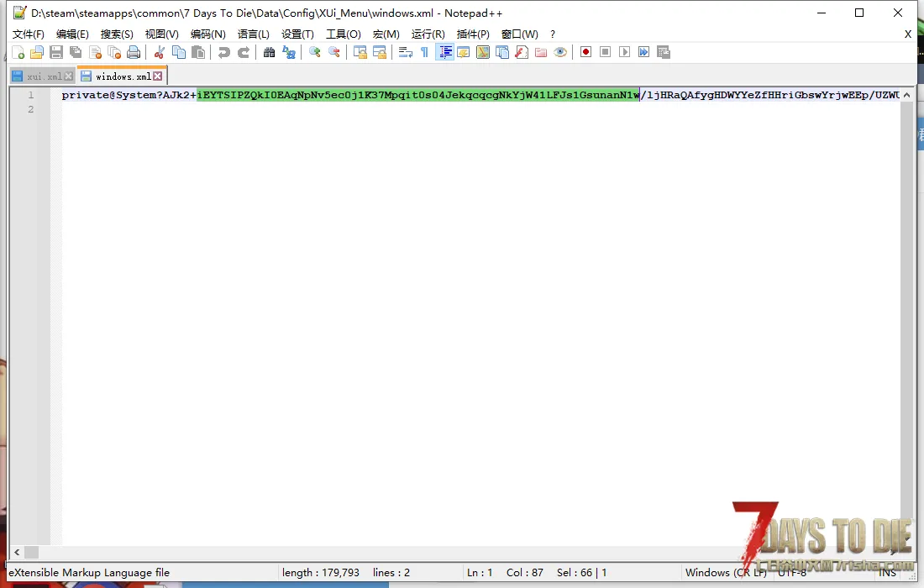This screenshot has width=924, height=588.
Task: Open Find with the binoculars icon
Action: (270, 52)
